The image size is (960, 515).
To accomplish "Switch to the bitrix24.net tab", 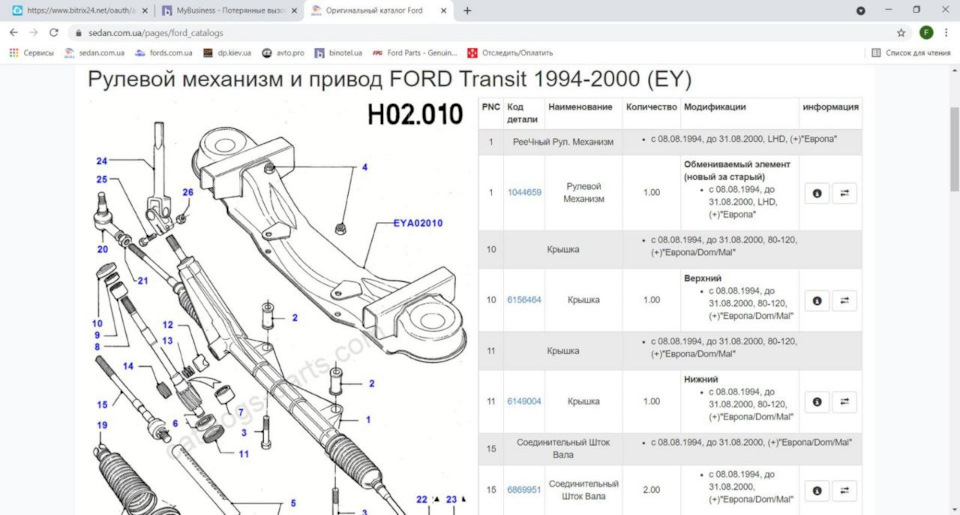I will (x=80, y=10).
